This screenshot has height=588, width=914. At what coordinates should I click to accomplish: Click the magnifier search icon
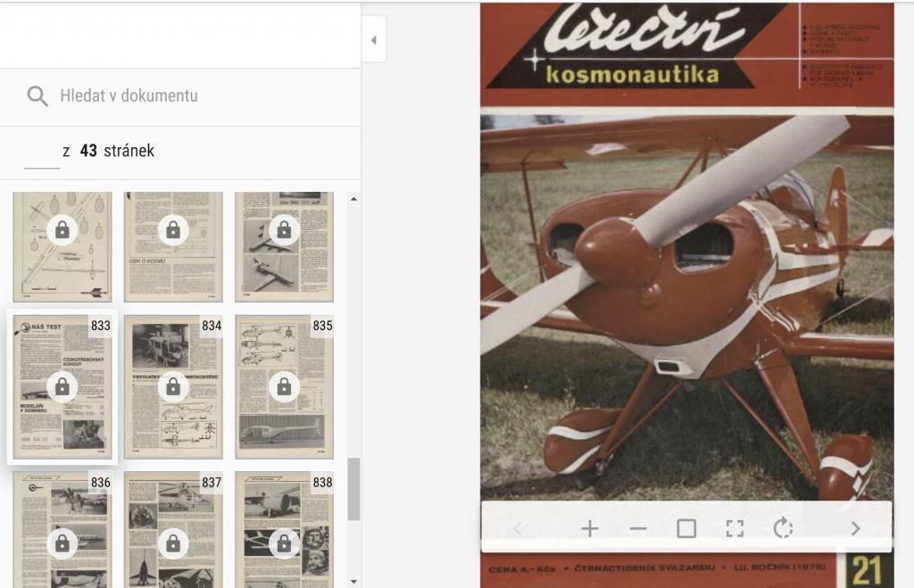(x=37, y=96)
